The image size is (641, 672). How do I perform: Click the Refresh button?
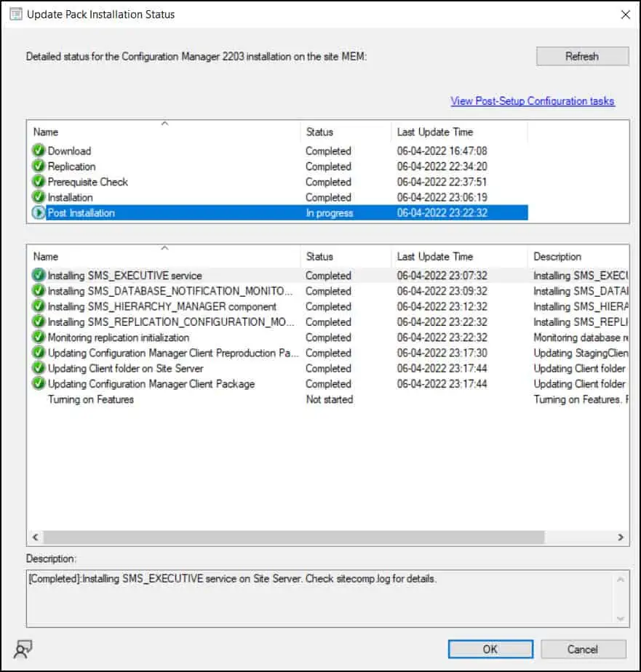pos(582,56)
